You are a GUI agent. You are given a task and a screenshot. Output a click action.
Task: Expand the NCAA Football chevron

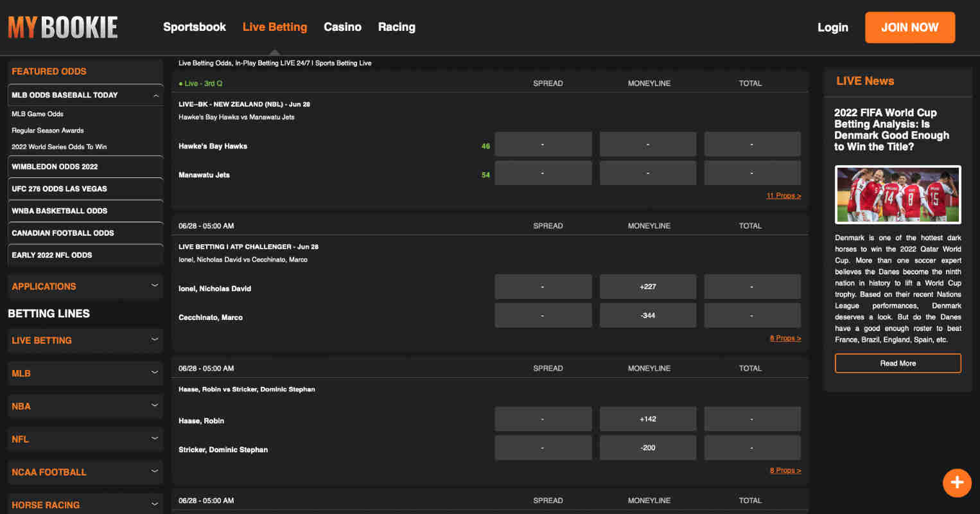[x=155, y=471]
